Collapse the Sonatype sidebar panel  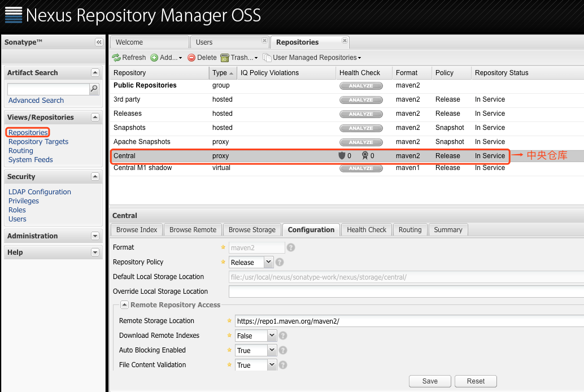click(99, 42)
